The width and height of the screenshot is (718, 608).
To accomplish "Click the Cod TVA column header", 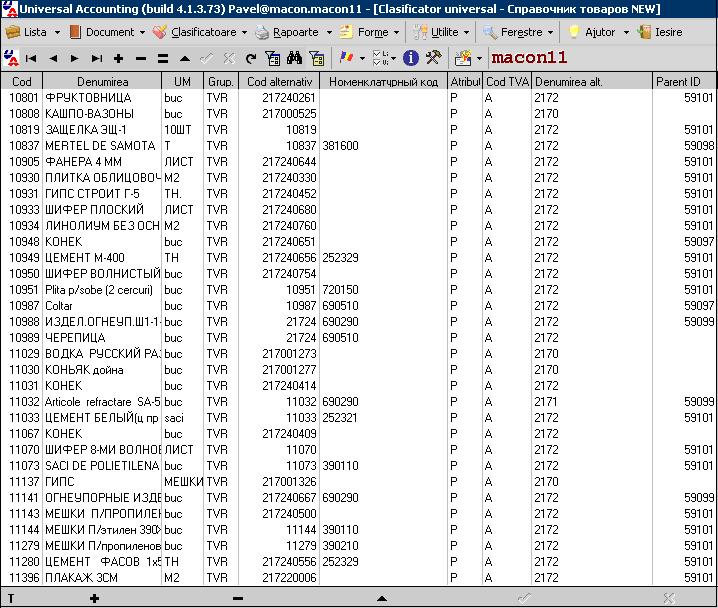I will point(507,81).
